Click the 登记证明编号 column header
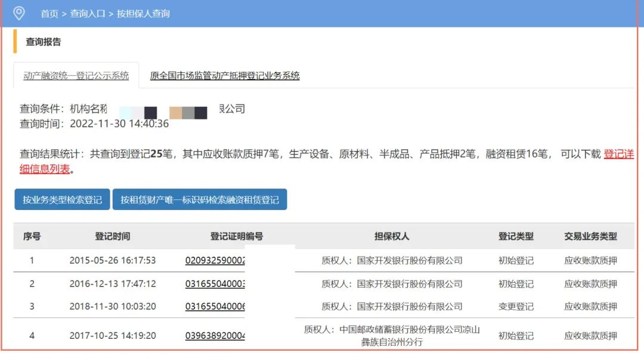The image size is (644, 355). 237,236
